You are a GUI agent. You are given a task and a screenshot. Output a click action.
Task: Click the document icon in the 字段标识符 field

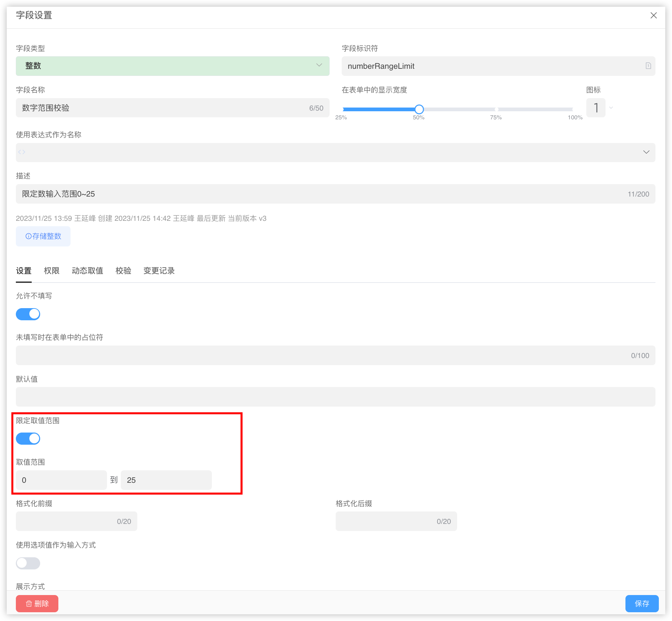tap(648, 66)
